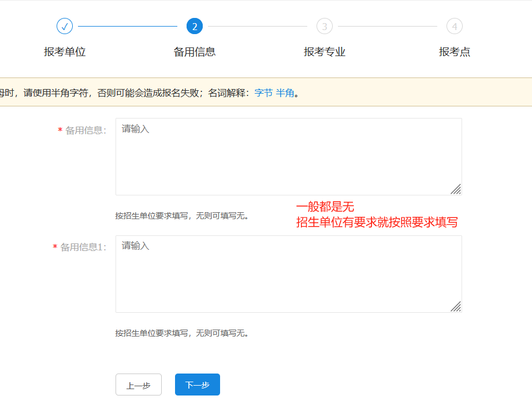Open the 字节 term explanation link
The width and height of the screenshot is (532, 414).
tap(263, 93)
